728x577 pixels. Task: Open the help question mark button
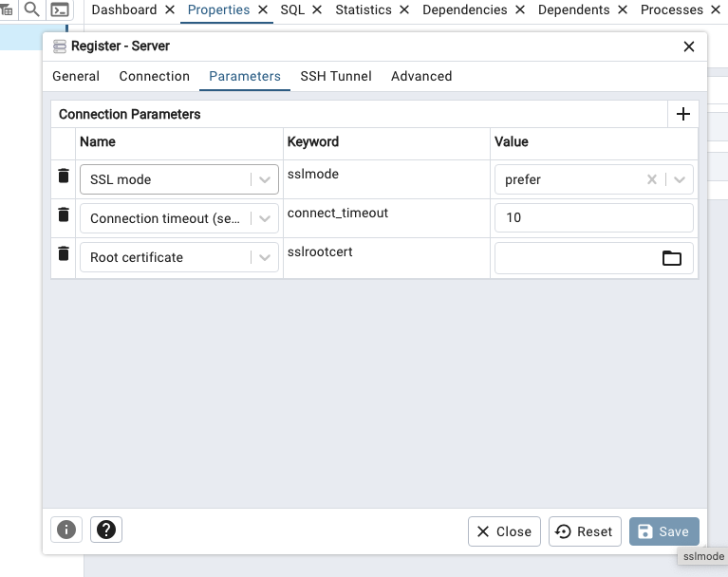tap(106, 530)
